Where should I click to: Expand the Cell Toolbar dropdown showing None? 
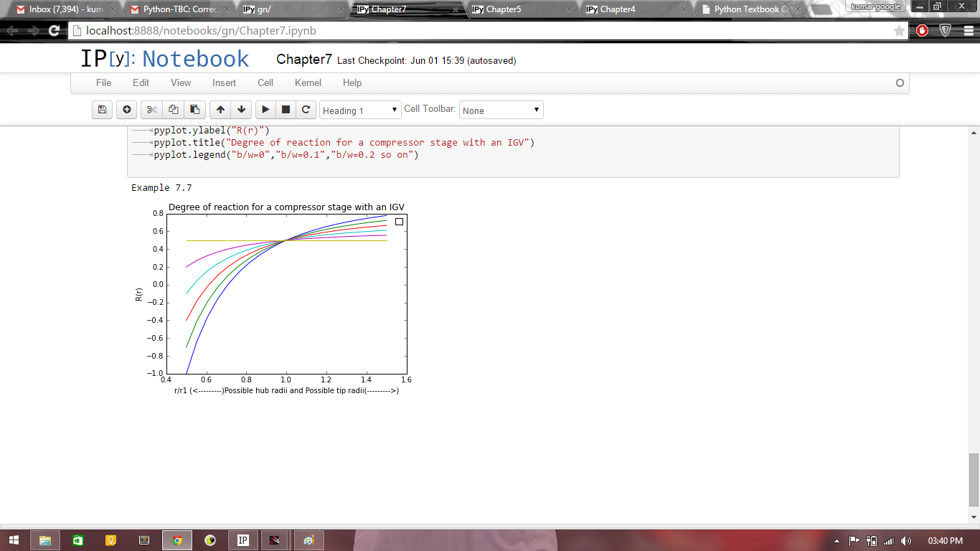[x=501, y=110]
